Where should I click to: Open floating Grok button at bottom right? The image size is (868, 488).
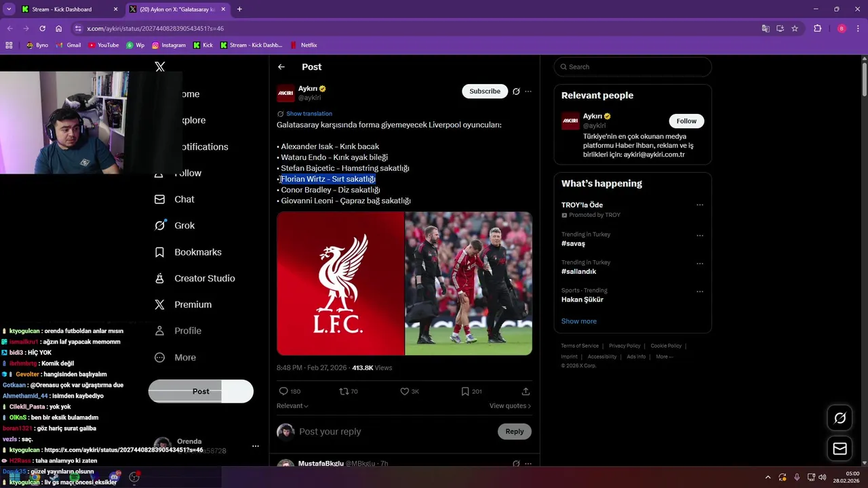coord(840,418)
